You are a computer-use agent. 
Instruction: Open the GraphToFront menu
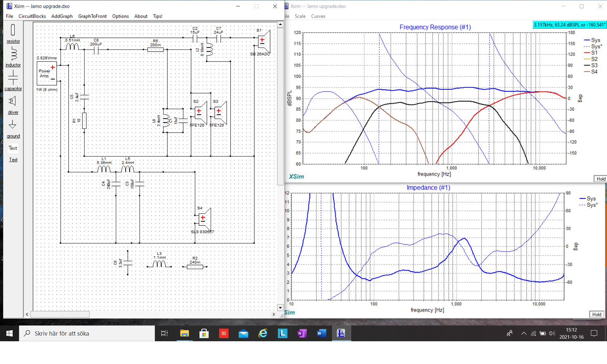92,16
